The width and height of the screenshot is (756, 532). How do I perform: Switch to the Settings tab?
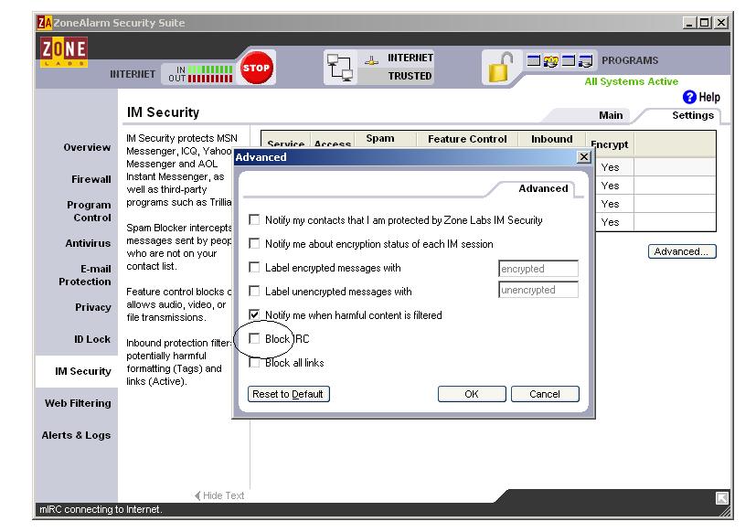692,115
